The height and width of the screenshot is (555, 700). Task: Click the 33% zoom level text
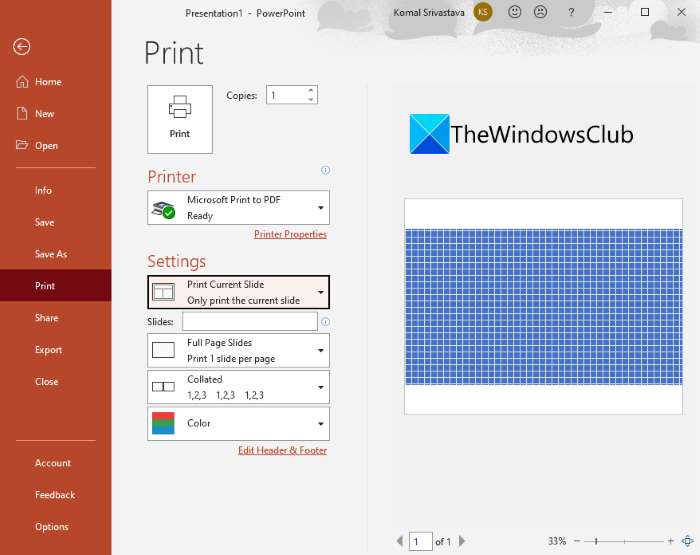click(557, 541)
